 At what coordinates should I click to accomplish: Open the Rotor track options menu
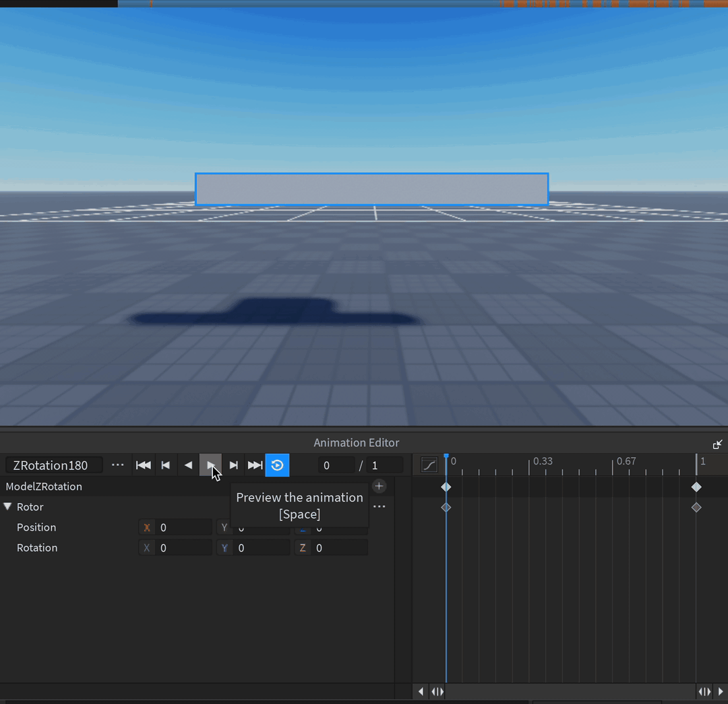[380, 506]
